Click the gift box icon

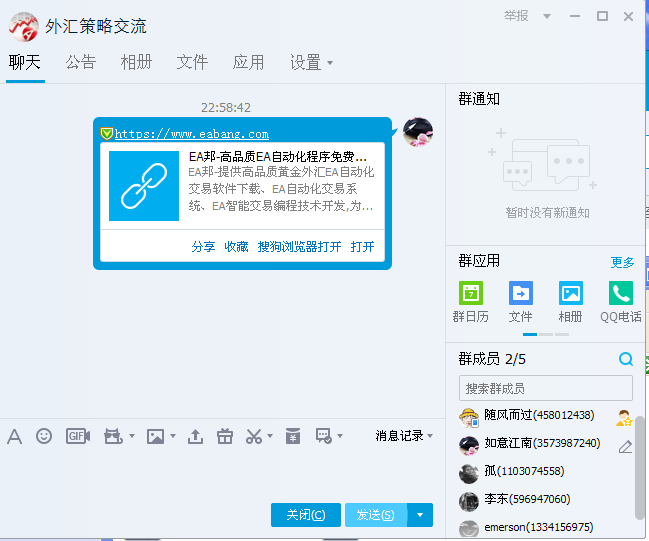[225, 436]
